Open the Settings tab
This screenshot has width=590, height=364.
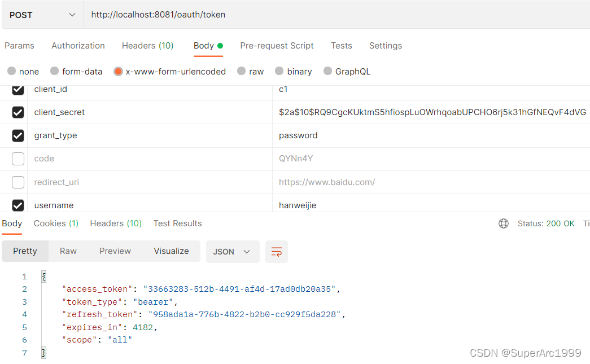coord(385,46)
